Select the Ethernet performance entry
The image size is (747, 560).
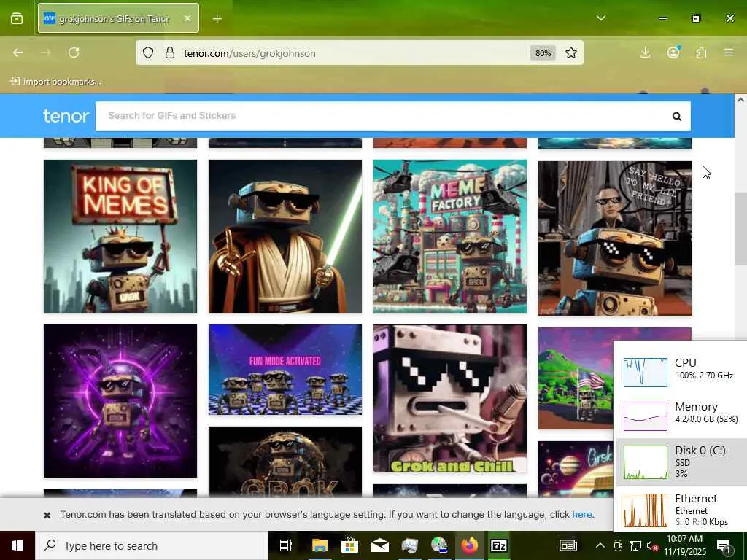click(681, 510)
